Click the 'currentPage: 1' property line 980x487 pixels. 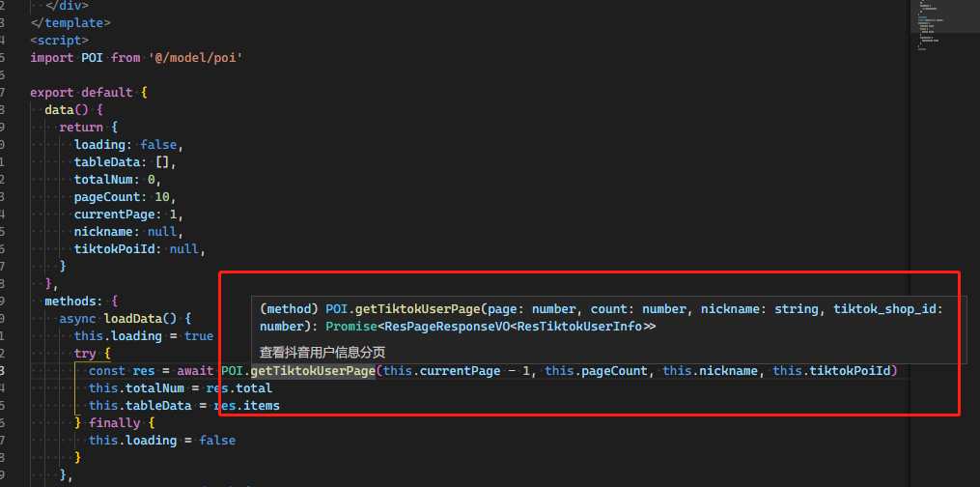pos(129,215)
